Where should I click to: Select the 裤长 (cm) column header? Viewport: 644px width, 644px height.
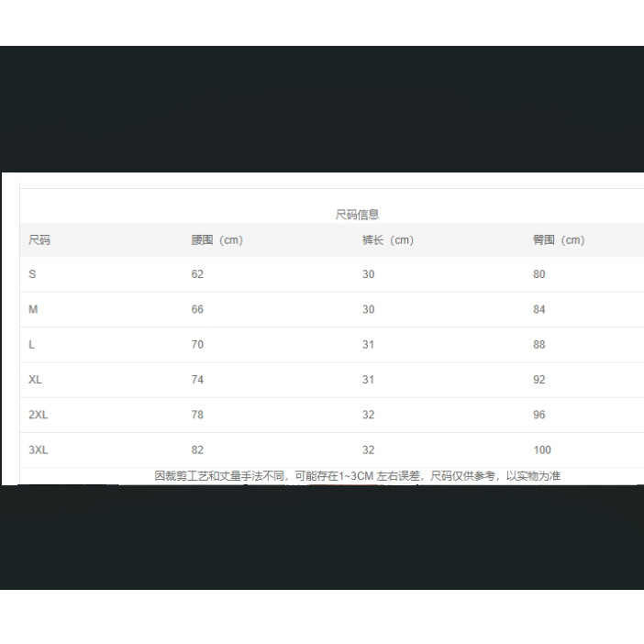coord(387,240)
